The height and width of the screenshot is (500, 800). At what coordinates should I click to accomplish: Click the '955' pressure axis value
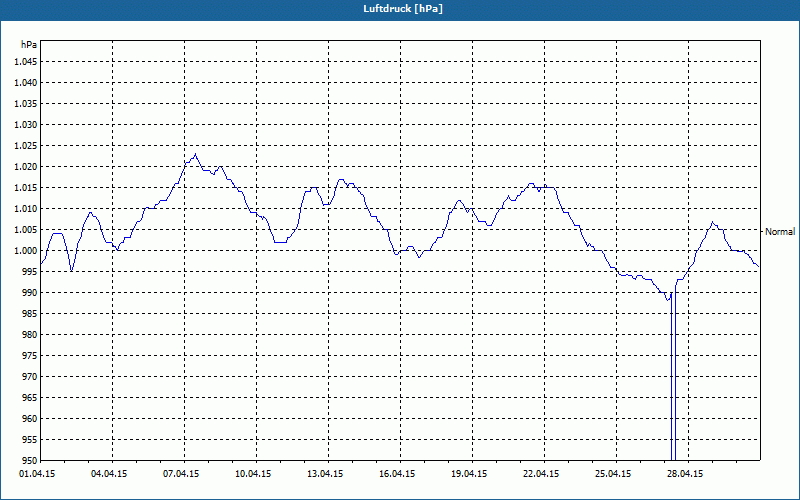[x=30, y=440]
